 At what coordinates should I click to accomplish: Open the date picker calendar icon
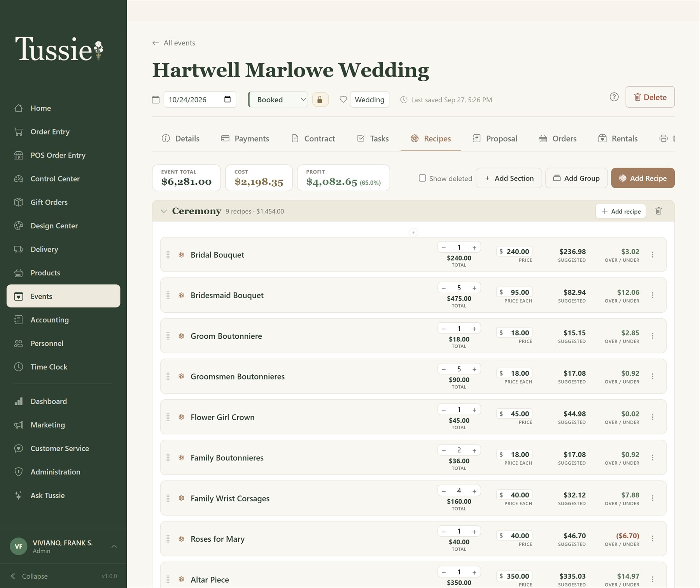(x=227, y=100)
